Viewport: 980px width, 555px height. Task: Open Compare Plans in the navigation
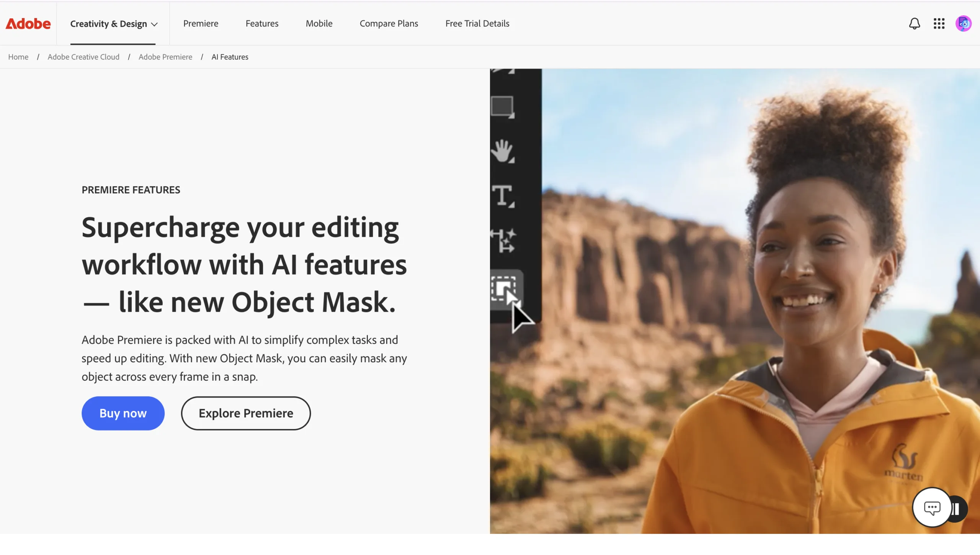[x=389, y=24]
